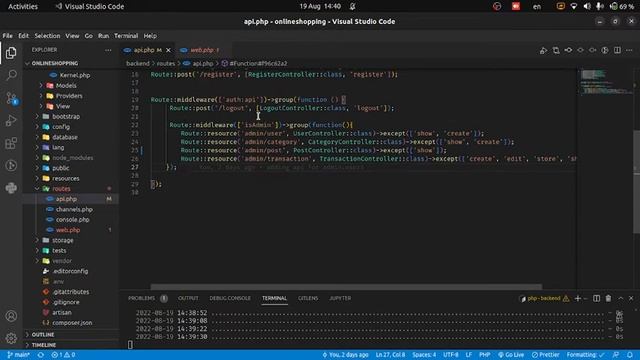Expand the config folder

coord(61,127)
